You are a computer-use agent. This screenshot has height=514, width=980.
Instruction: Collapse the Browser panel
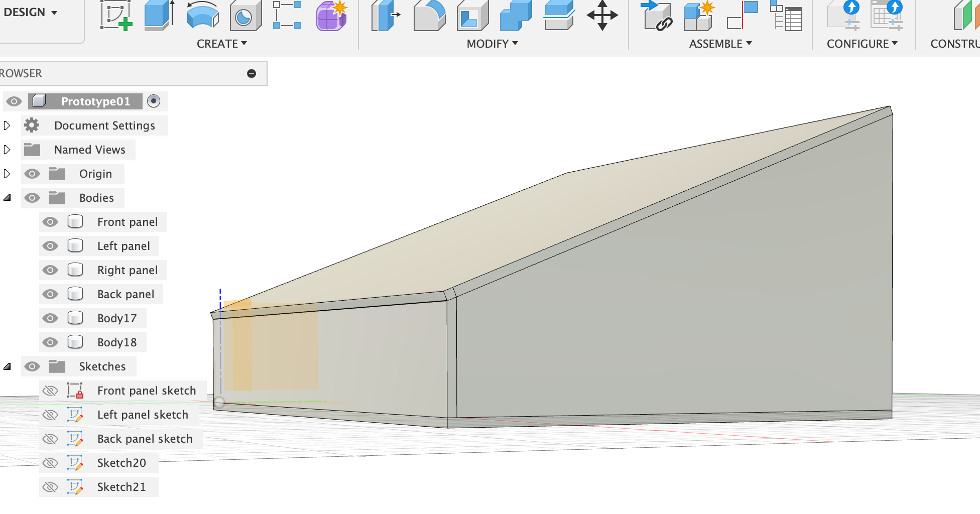(x=252, y=74)
